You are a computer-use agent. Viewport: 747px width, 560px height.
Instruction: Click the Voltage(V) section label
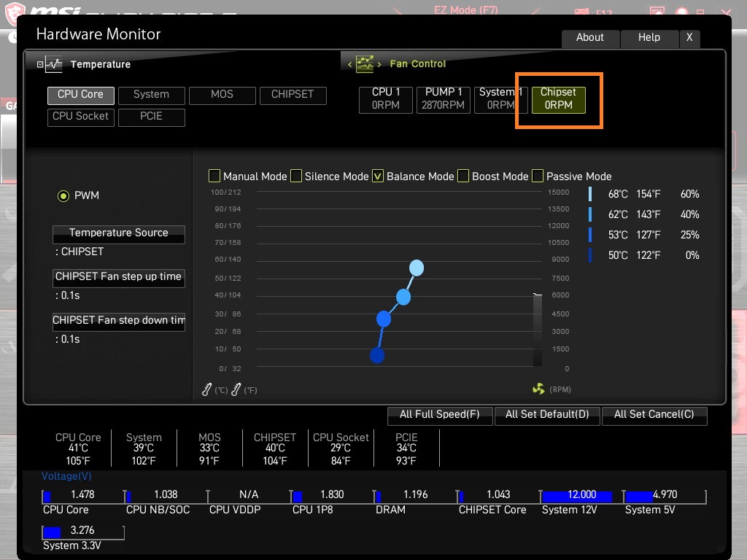66,476
